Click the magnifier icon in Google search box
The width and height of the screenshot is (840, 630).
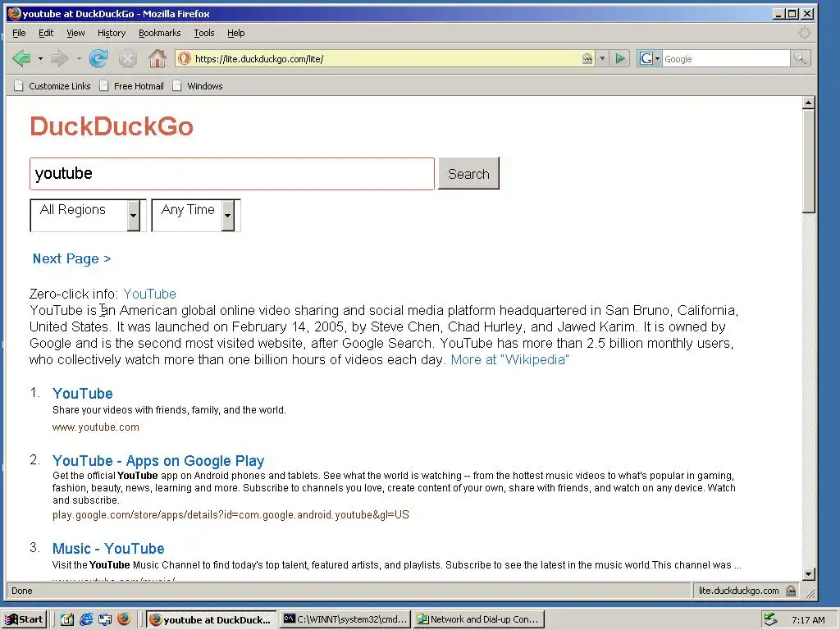(801, 58)
